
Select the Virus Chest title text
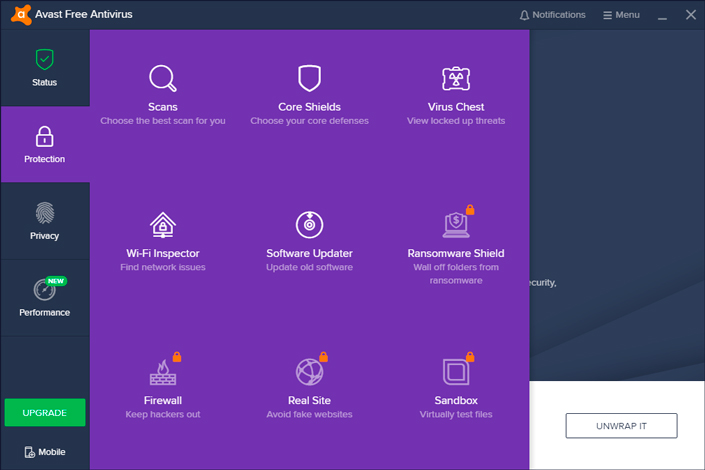[x=456, y=107]
